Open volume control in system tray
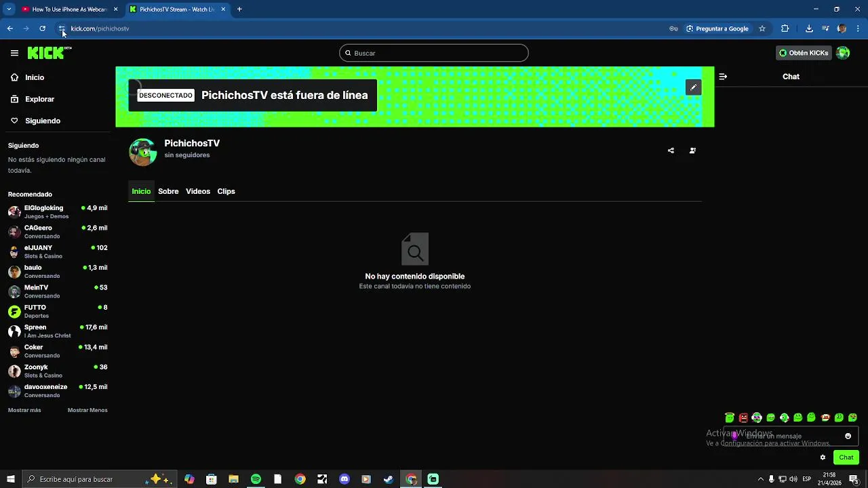 point(793,479)
